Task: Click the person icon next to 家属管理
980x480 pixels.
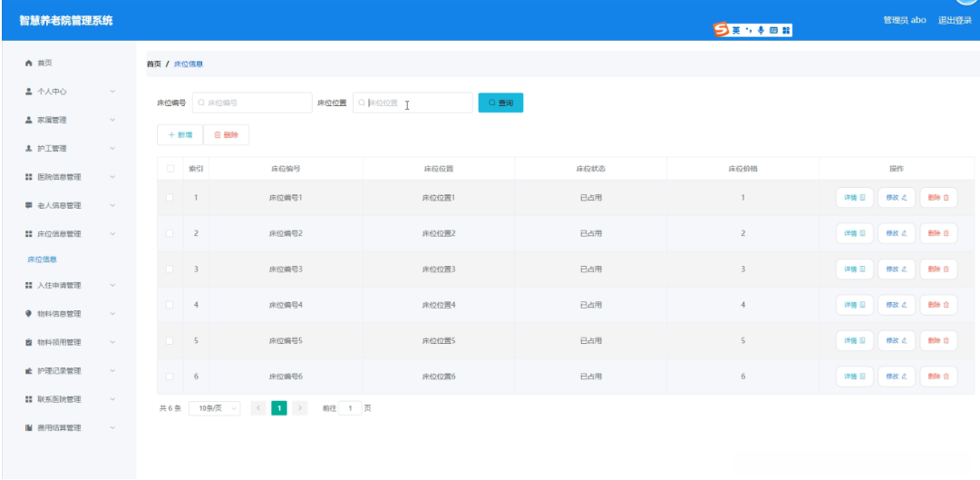Action: point(28,120)
